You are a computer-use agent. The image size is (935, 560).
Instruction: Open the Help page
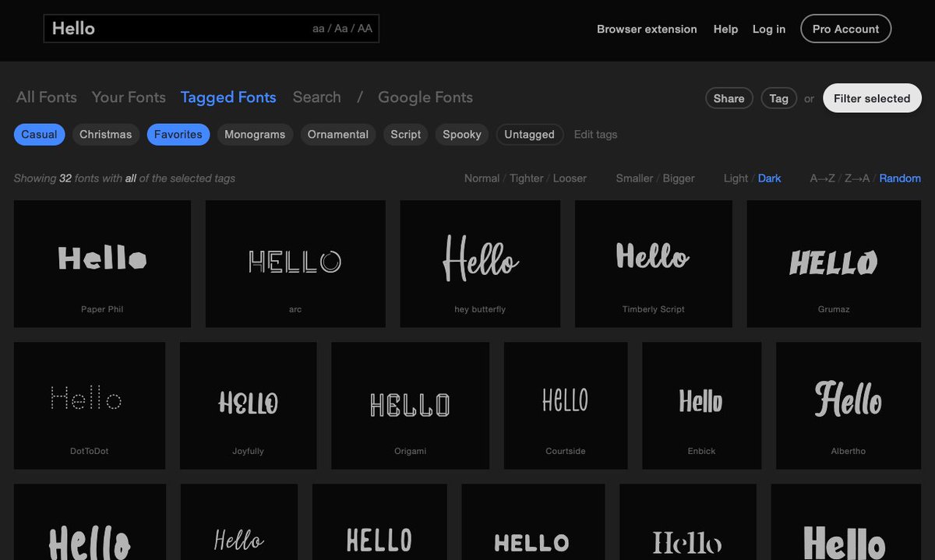point(725,29)
